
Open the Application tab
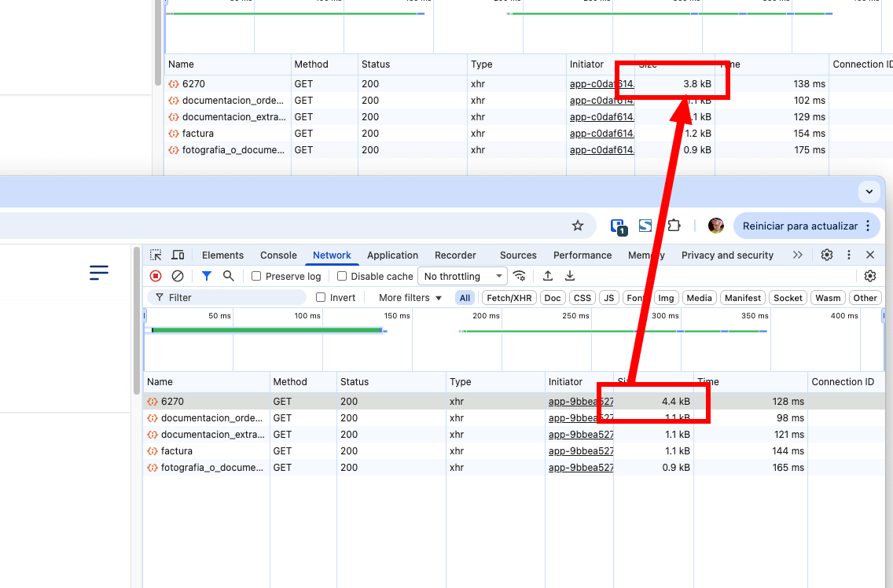[x=392, y=255]
